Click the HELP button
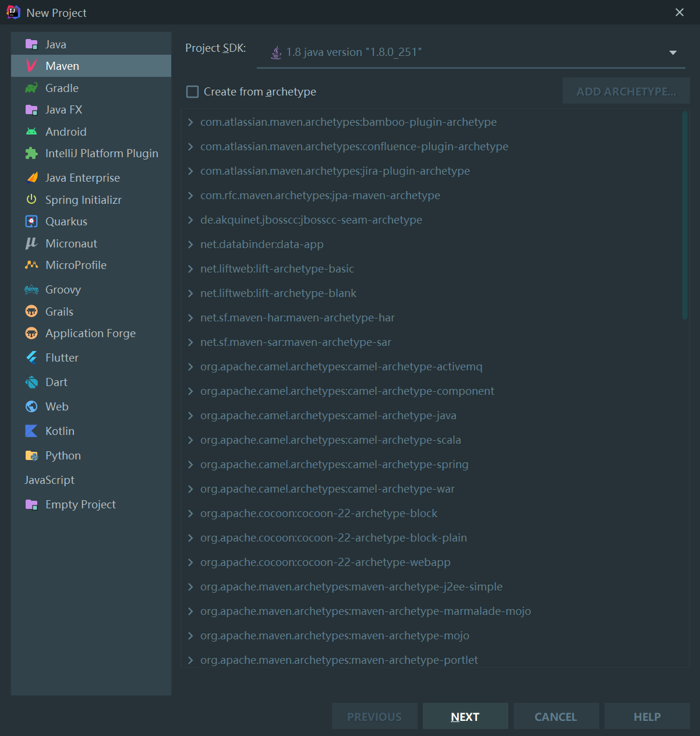 647,716
